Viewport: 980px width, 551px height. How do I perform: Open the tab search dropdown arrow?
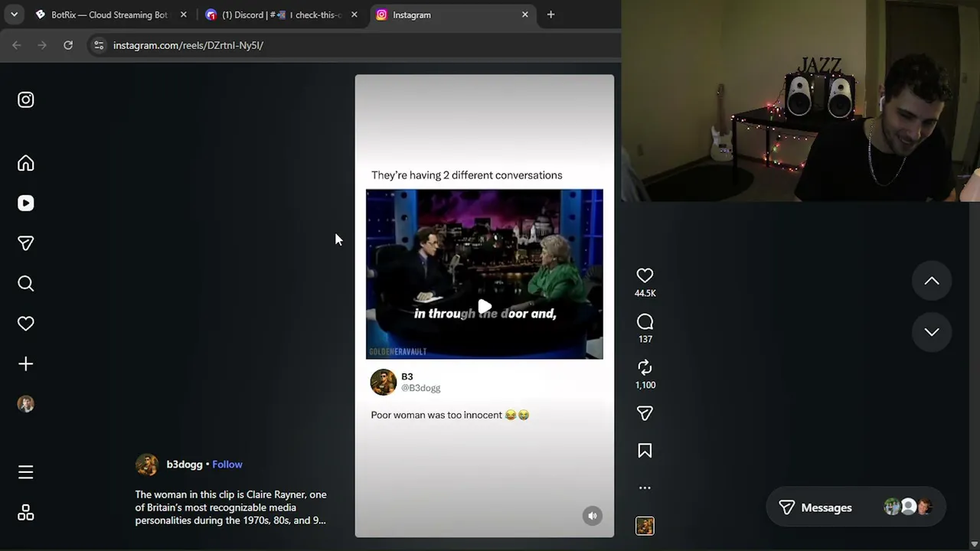[x=14, y=15]
